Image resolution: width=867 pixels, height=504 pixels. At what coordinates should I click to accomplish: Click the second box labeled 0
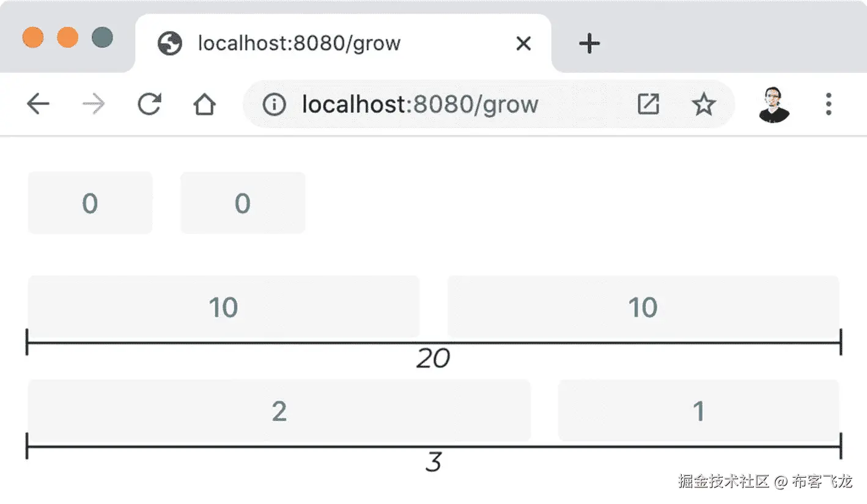click(243, 203)
